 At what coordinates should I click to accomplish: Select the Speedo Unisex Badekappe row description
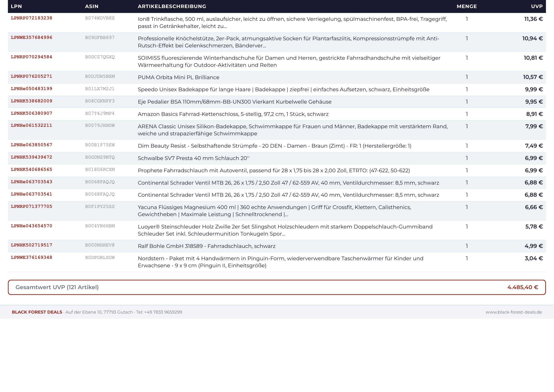tap(284, 90)
